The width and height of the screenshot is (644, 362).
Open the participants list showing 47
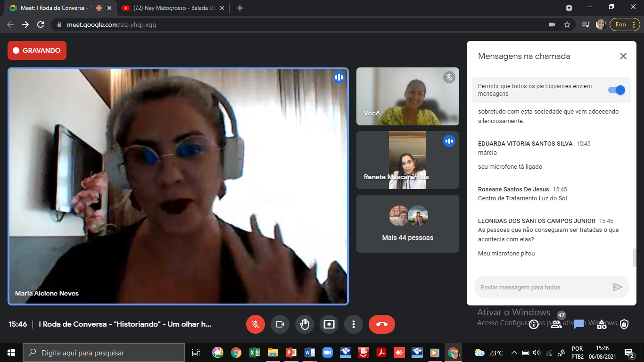click(556, 324)
